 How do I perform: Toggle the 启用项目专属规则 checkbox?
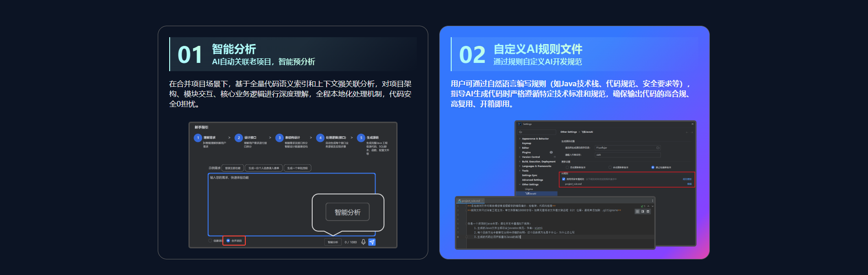tap(564, 179)
